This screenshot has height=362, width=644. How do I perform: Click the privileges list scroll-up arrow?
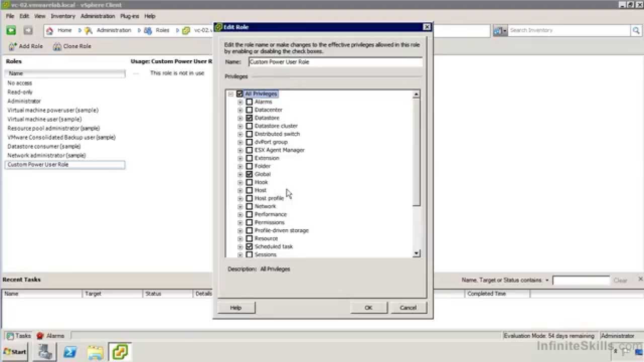pos(416,94)
